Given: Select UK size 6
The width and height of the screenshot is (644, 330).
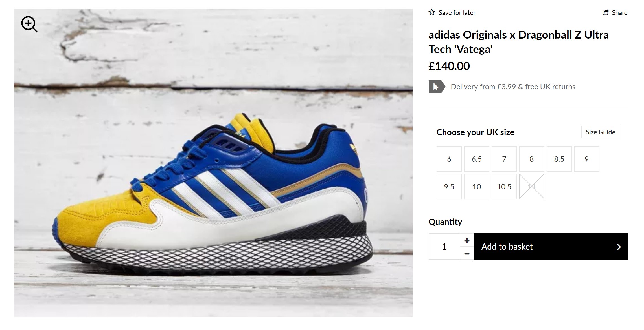Looking at the screenshot, I should (449, 159).
